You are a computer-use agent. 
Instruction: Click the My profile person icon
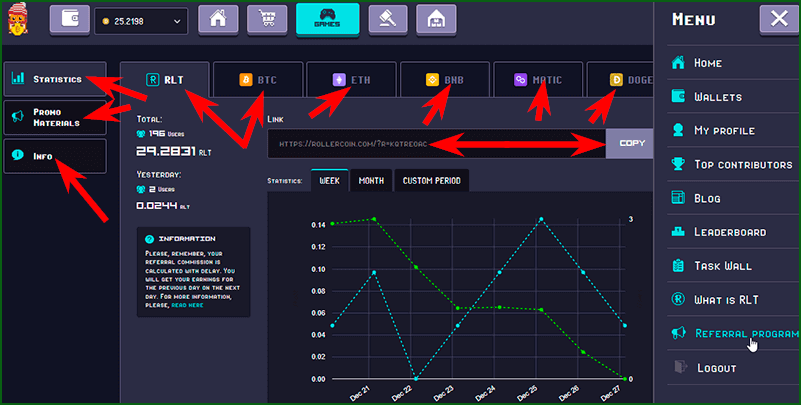678,130
